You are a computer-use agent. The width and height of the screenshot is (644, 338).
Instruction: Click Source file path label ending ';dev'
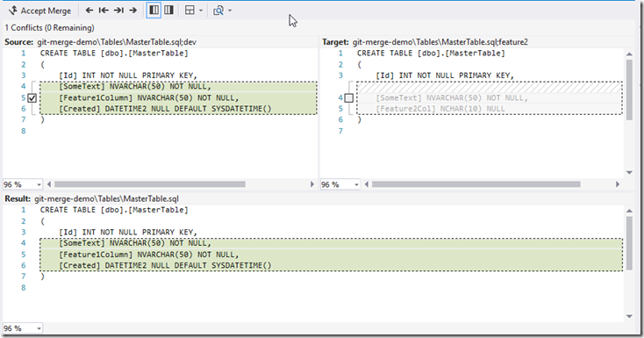(117, 42)
